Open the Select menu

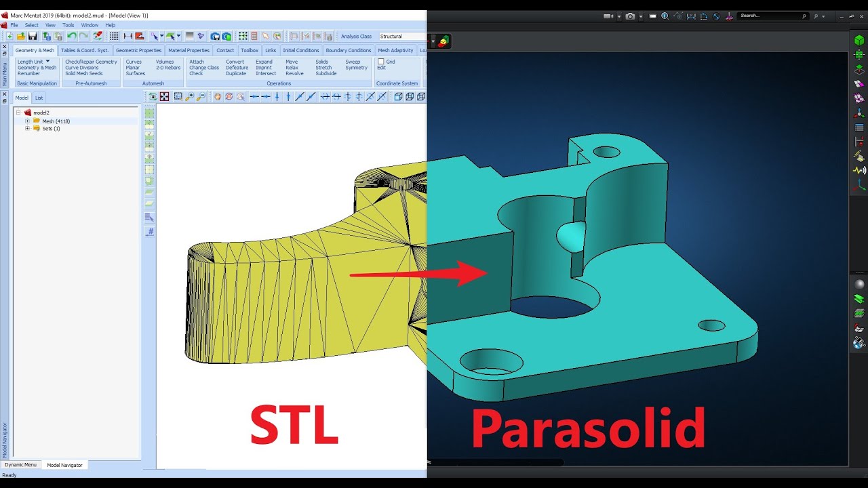click(x=32, y=25)
